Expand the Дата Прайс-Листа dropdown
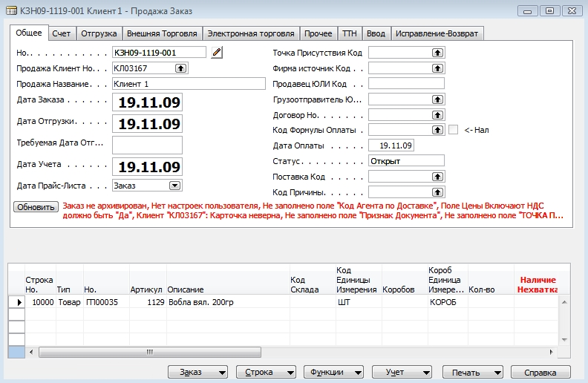 pos(174,186)
